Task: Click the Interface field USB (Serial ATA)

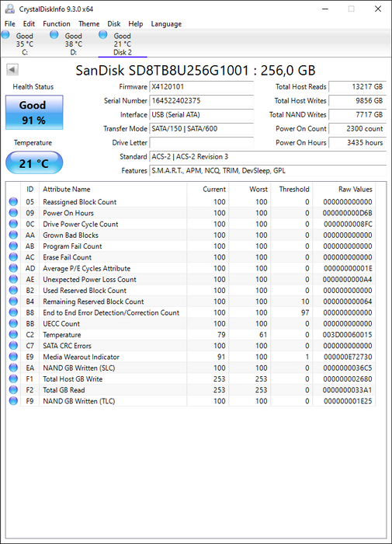Action: [201, 114]
